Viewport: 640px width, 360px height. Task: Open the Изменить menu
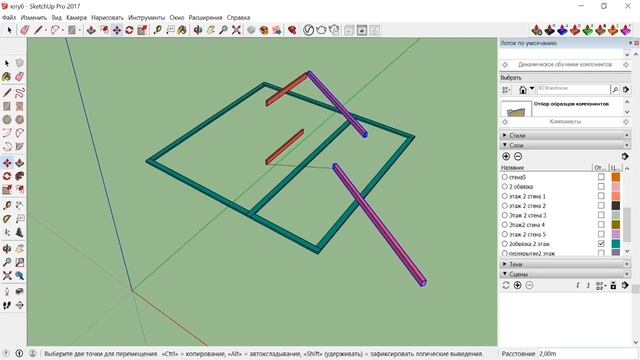pos(34,18)
